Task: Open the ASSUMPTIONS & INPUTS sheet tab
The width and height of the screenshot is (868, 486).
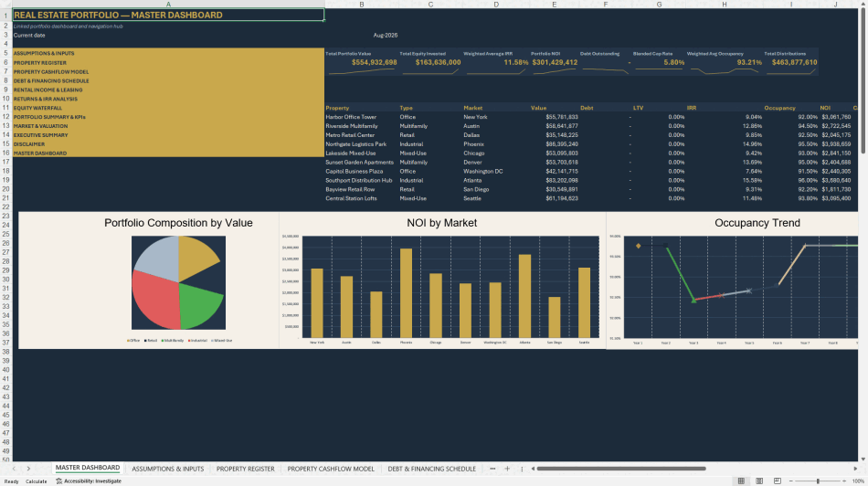Action: (168, 469)
